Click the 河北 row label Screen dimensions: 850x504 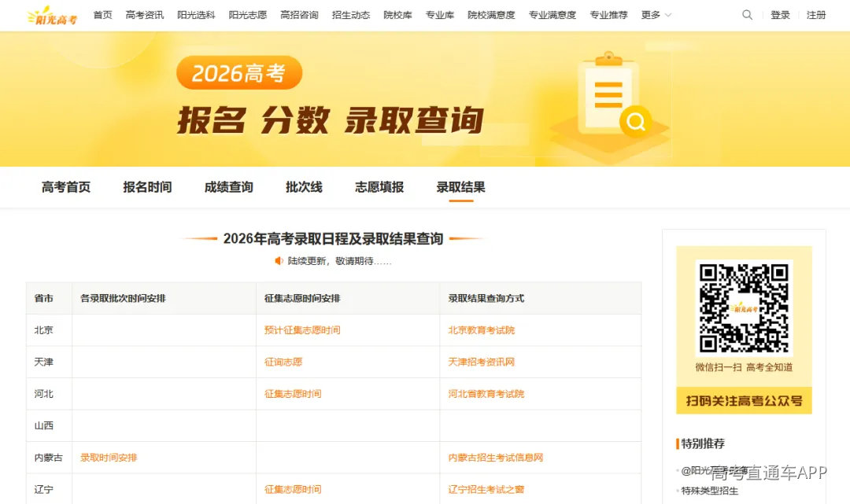[44, 394]
